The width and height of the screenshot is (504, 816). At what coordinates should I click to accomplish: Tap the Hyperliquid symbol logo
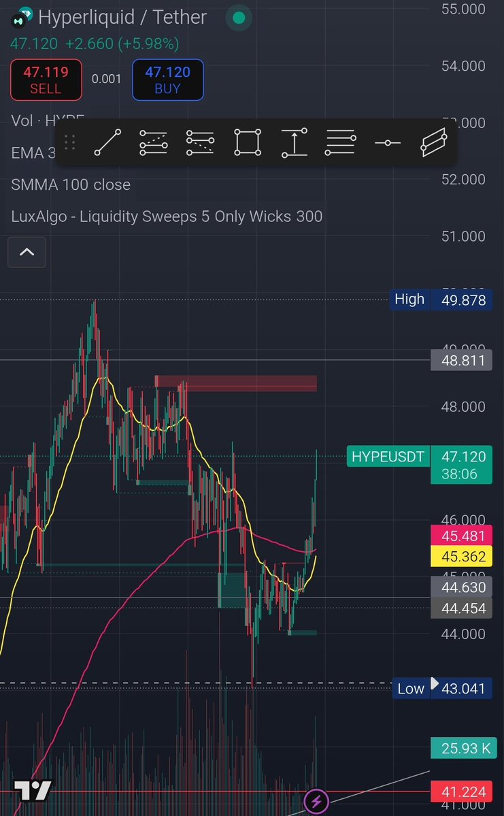tap(22, 18)
